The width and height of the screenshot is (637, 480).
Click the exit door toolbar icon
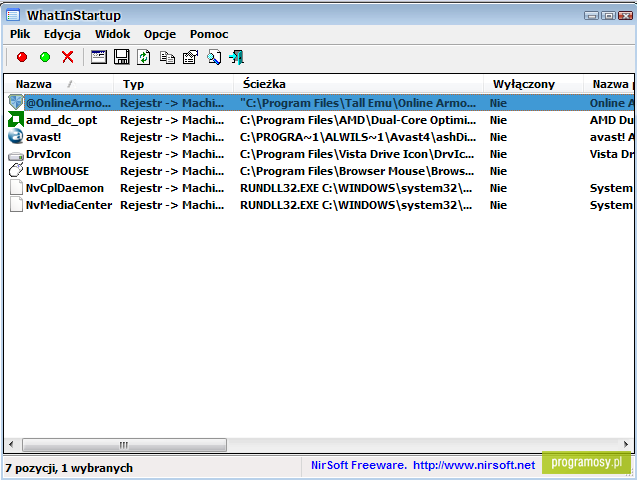click(236, 57)
